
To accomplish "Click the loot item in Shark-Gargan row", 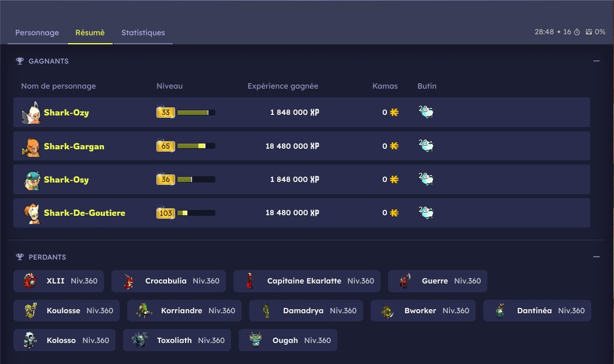I will tap(425, 146).
